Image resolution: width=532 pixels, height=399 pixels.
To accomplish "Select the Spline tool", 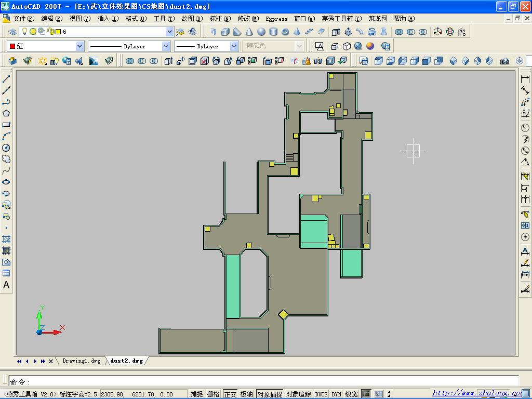I will 6,170.
